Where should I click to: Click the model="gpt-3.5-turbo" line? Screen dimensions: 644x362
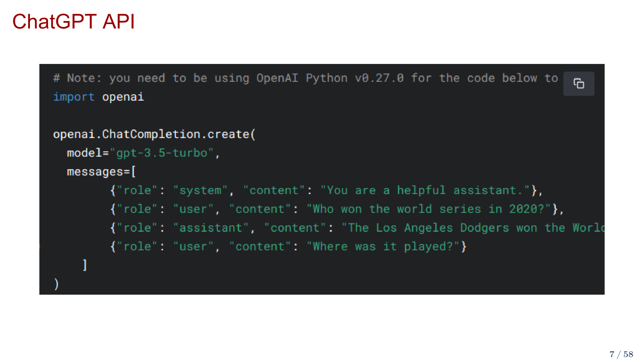point(143,153)
